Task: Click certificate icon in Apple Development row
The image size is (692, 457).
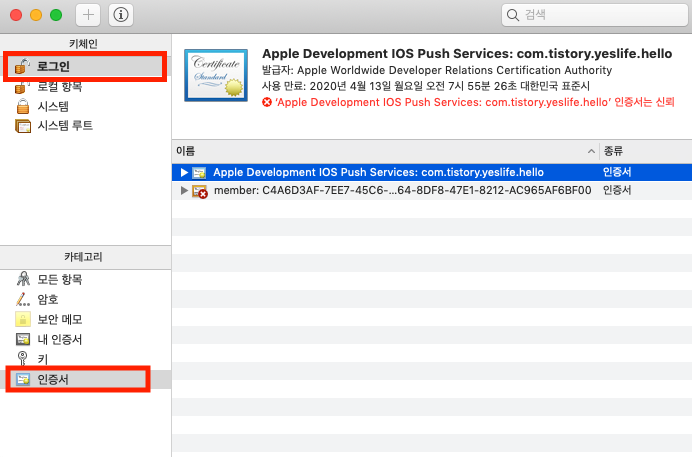Action: point(199,172)
